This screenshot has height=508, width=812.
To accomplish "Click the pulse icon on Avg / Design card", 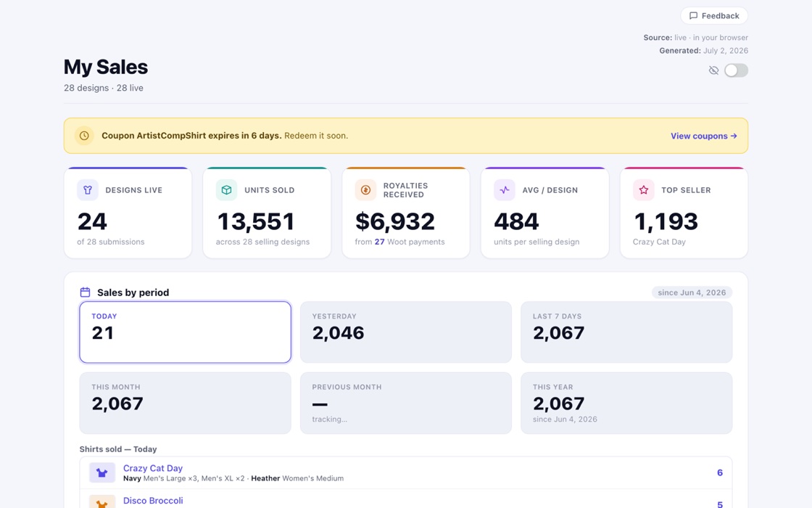I will (505, 190).
